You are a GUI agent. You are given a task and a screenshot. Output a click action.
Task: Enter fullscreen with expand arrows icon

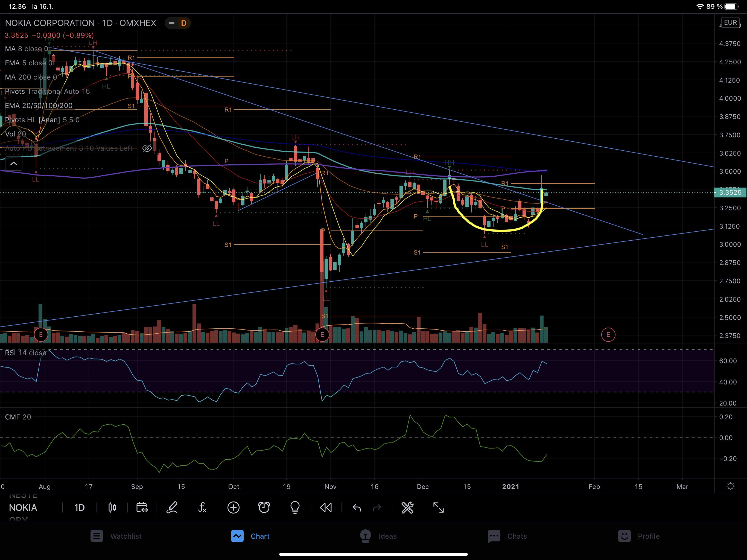pos(438,507)
